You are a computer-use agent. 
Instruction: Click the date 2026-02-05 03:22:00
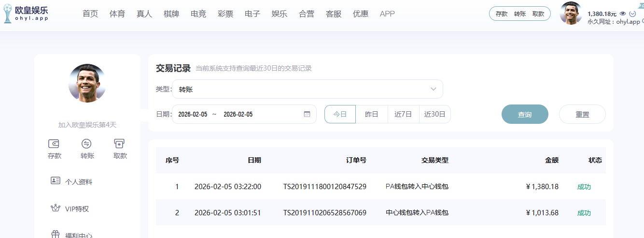coord(228,186)
